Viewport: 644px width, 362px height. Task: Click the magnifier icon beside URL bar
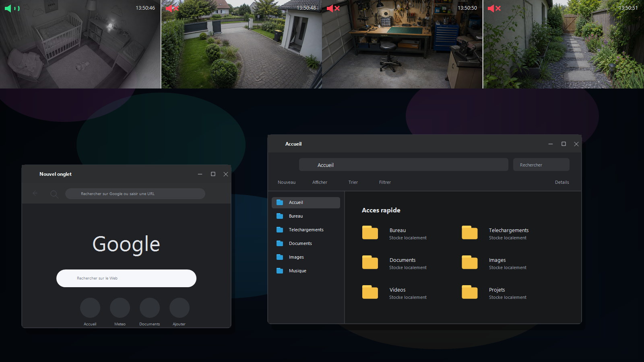pos(54,194)
